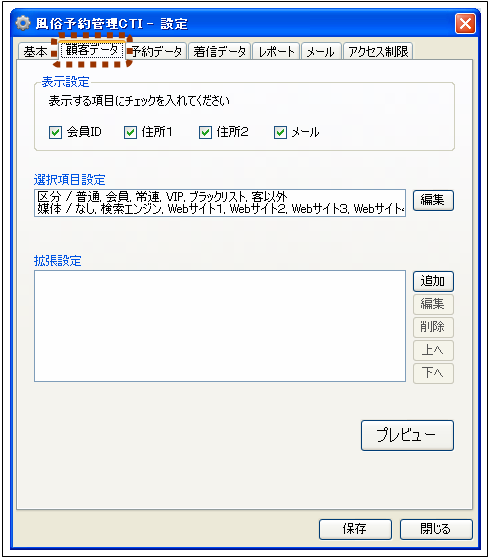Click the gear icon in title bar
488x558 pixels.
click(23, 23)
